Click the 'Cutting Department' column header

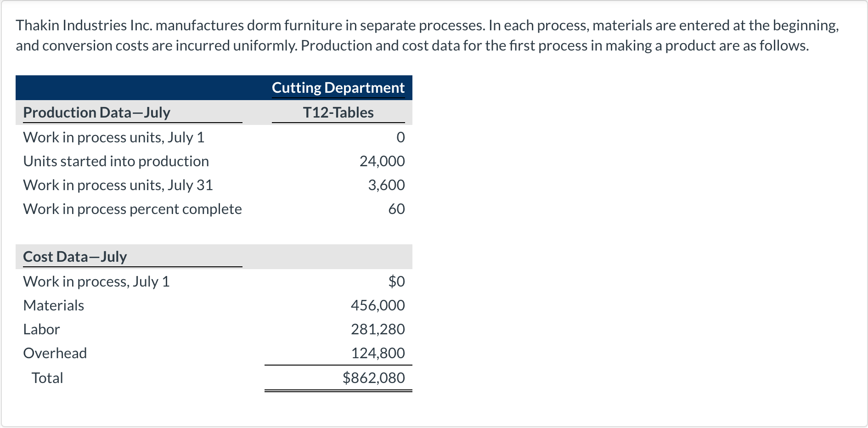pos(338,88)
